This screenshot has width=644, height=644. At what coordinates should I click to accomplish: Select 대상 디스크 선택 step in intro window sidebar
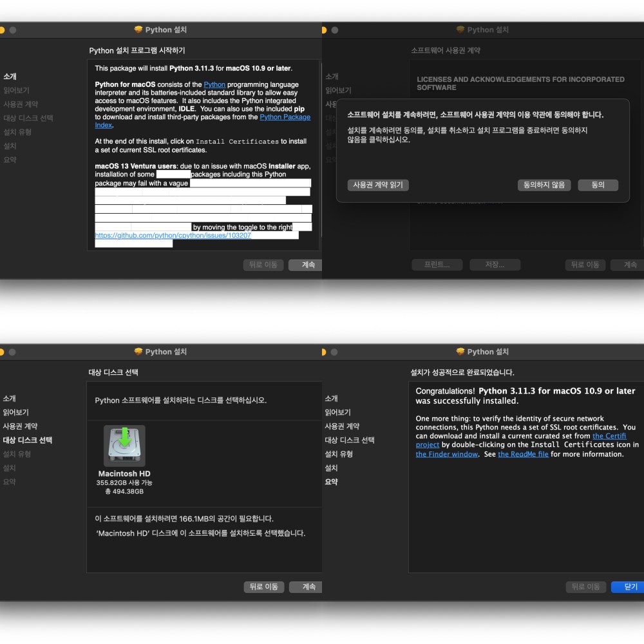coord(28,118)
